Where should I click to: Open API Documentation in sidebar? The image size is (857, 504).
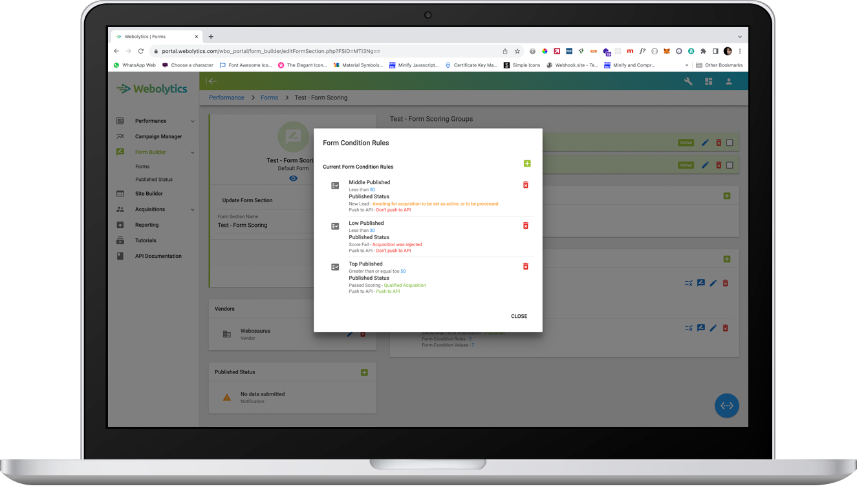tap(158, 257)
